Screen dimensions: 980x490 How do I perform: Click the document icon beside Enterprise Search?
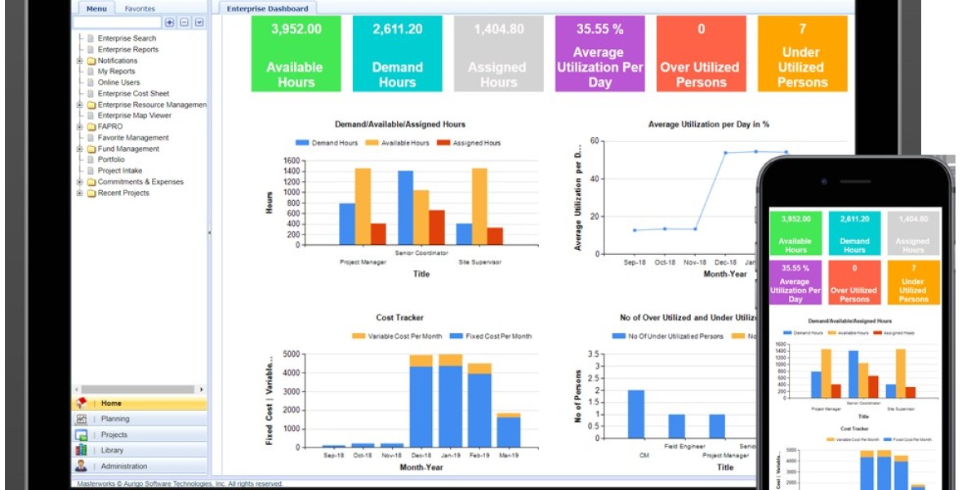click(91, 38)
